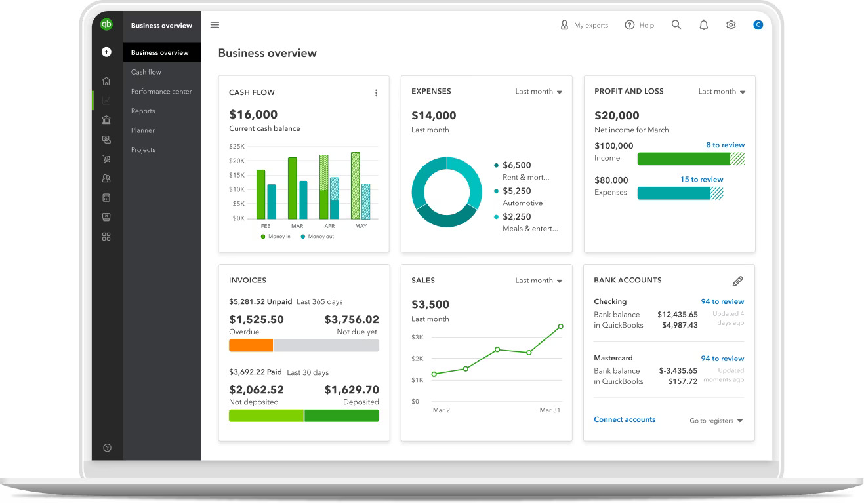Open the plus (create new) icon
Viewport: 864px width, 504px height.
(x=106, y=52)
